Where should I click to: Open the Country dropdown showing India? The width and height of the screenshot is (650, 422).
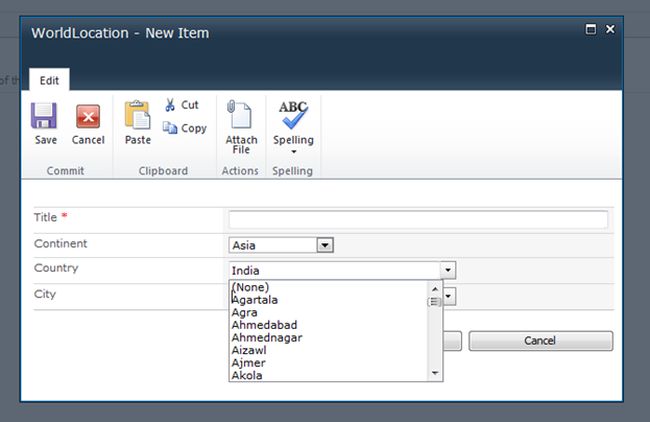(448, 270)
